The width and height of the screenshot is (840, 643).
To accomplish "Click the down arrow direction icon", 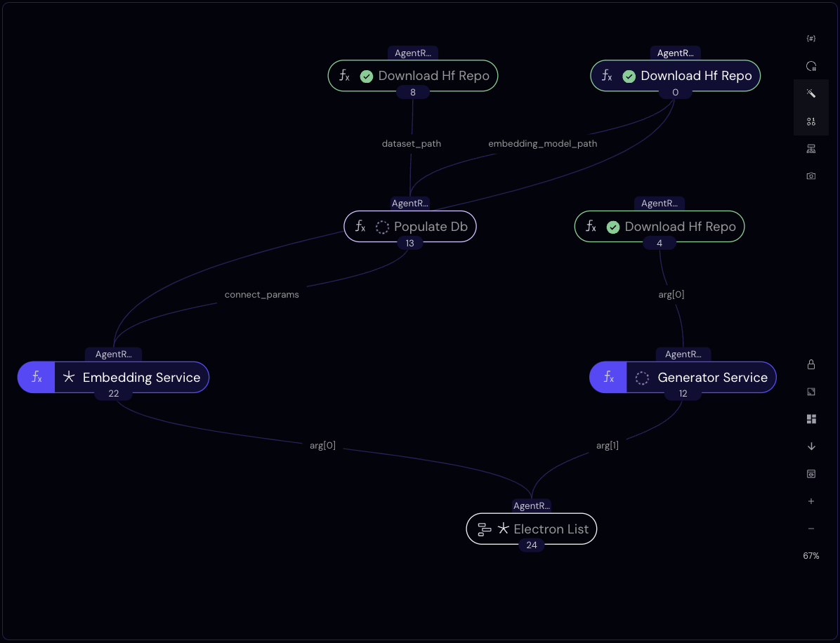I will tap(811, 446).
